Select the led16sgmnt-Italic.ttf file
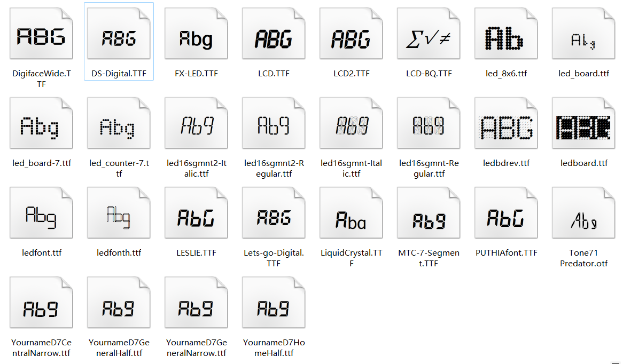 pyautogui.click(x=351, y=125)
